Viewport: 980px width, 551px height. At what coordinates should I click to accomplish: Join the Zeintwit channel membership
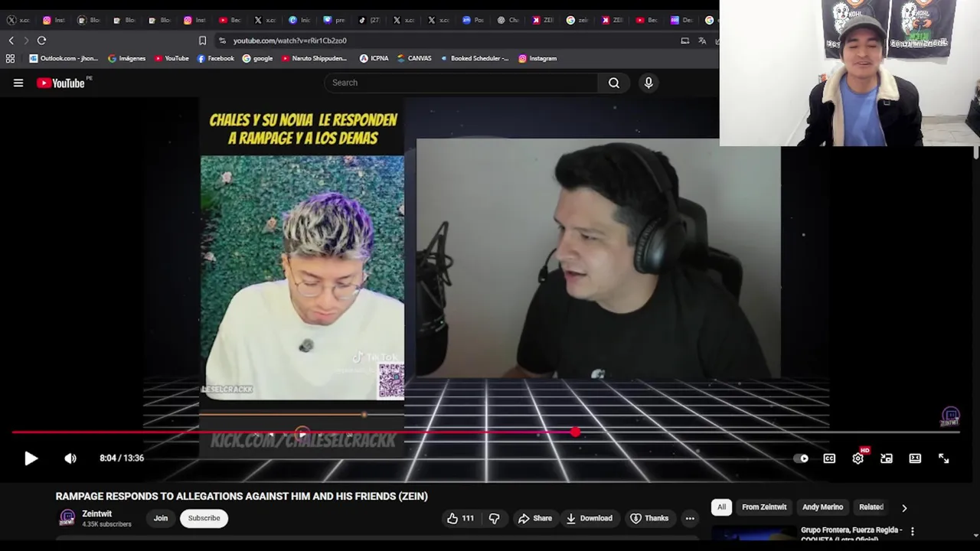[x=161, y=518]
